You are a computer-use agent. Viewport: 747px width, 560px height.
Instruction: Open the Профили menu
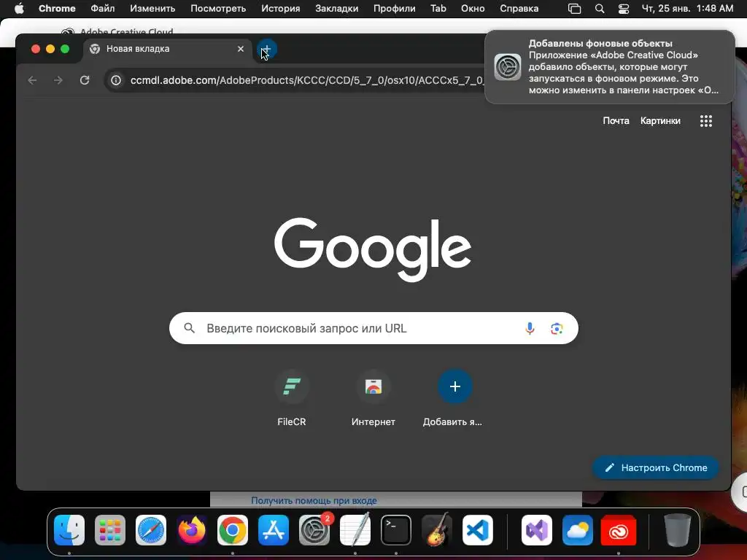(394, 9)
